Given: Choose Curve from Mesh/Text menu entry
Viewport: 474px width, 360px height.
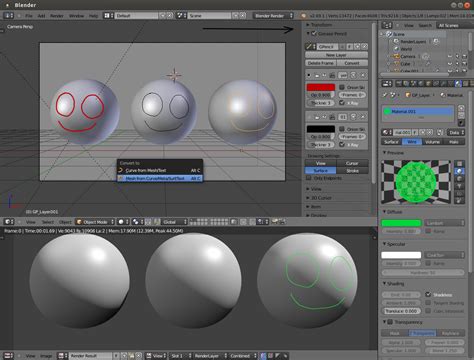Looking at the screenshot, I should (x=160, y=170).
